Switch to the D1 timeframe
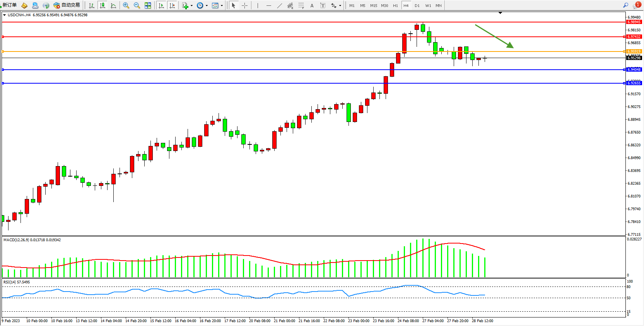The width and height of the screenshot is (644, 326). pyautogui.click(x=417, y=5)
